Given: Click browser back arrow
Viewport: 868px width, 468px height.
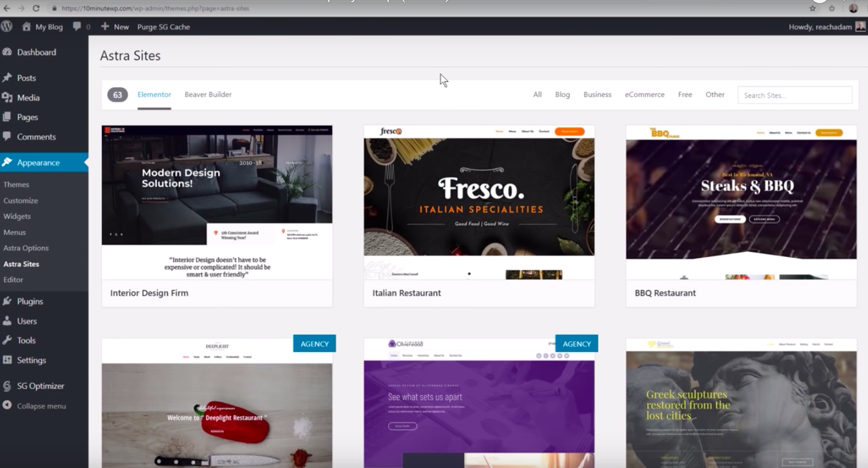Looking at the screenshot, I should [x=7, y=8].
